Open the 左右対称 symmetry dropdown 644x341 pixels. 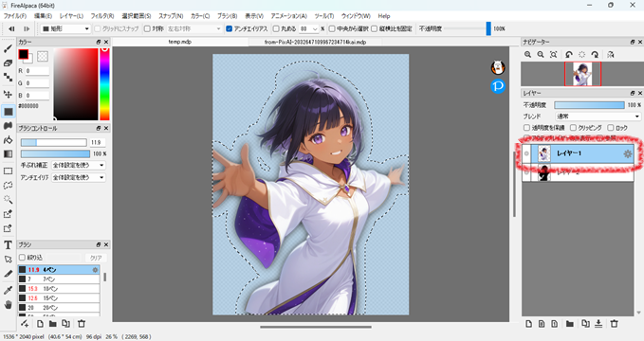coord(193,28)
